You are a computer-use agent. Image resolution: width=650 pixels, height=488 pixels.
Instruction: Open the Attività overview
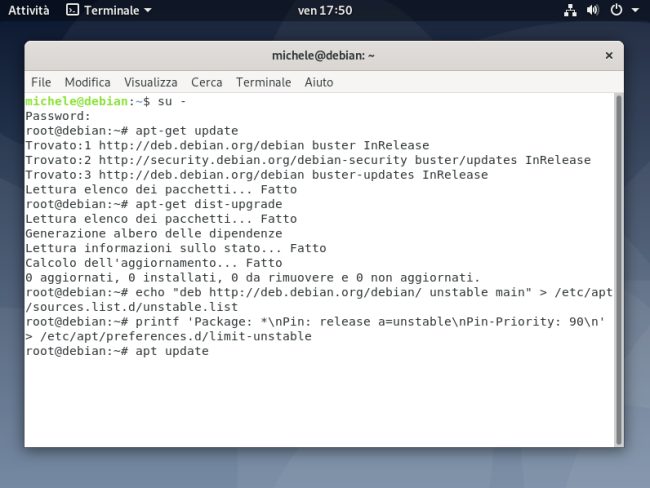click(x=29, y=10)
